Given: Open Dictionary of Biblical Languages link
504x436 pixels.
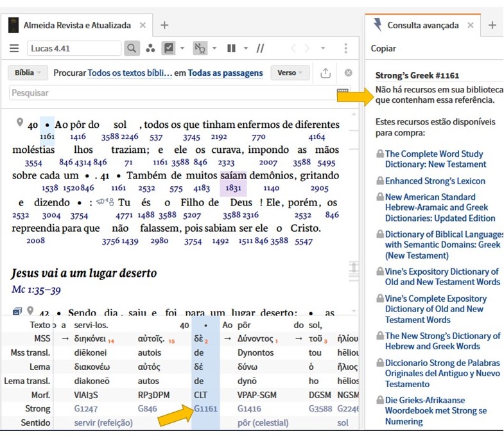Looking at the screenshot, I should click(444, 245).
